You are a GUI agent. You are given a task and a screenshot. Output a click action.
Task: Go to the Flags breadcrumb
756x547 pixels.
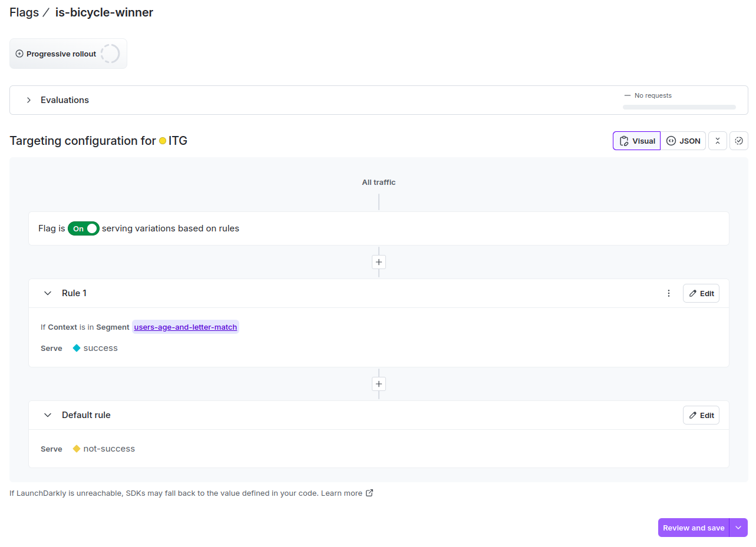pos(24,12)
